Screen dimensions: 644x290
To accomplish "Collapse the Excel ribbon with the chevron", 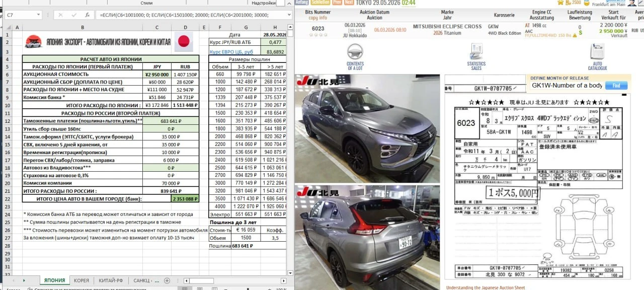I will coord(289,3).
